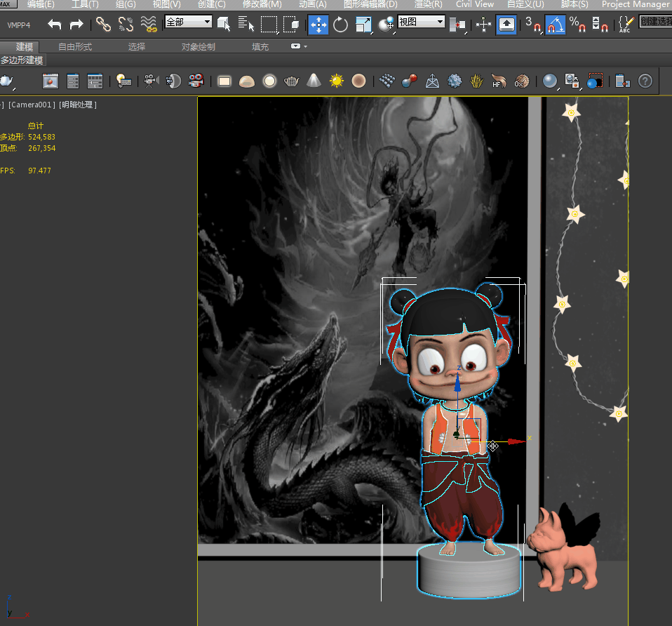Click the cone primitive icon

[x=314, y=81]
